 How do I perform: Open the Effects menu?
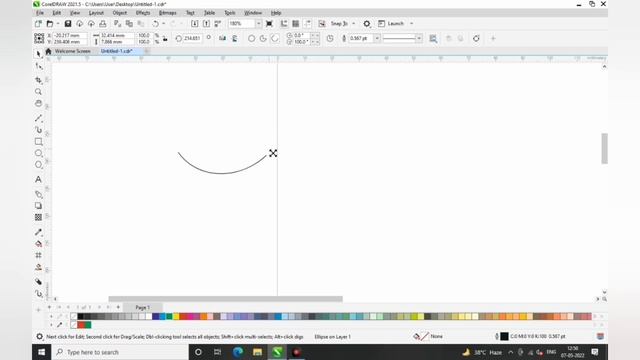(143, 13)
